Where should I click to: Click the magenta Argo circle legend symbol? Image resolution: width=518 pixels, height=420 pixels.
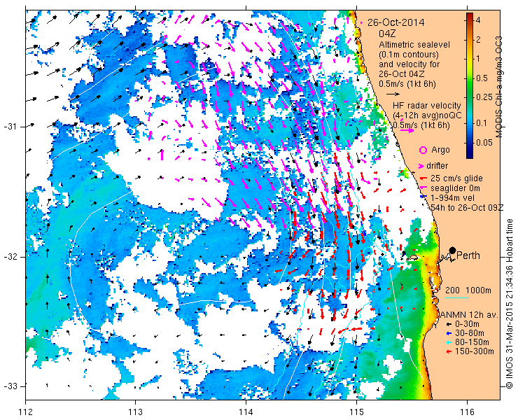coord(423,150)
